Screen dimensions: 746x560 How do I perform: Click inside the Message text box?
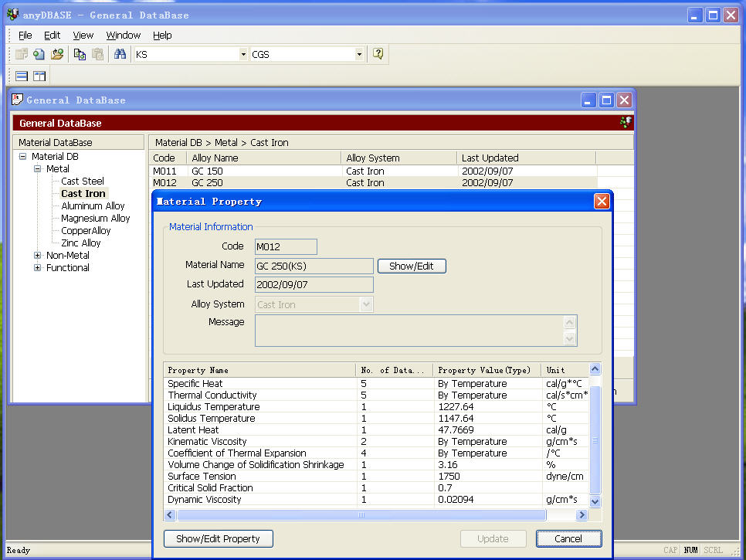click(409, 331)
